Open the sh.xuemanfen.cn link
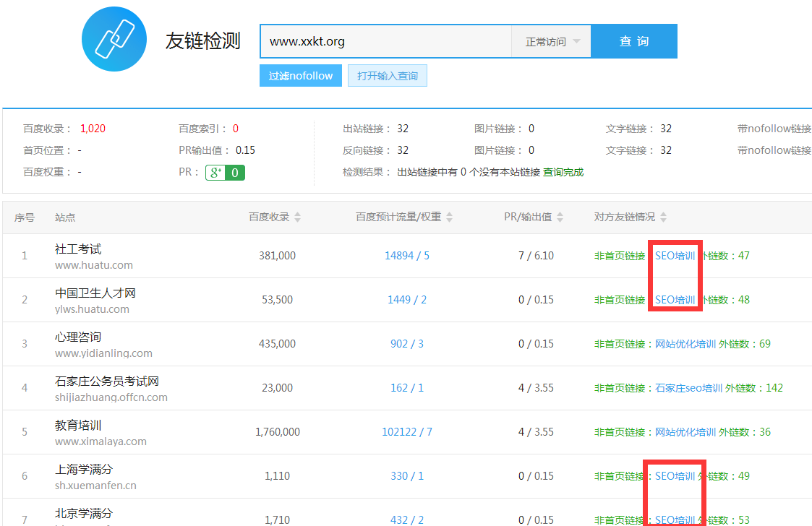812x526 pixels. 95,485
